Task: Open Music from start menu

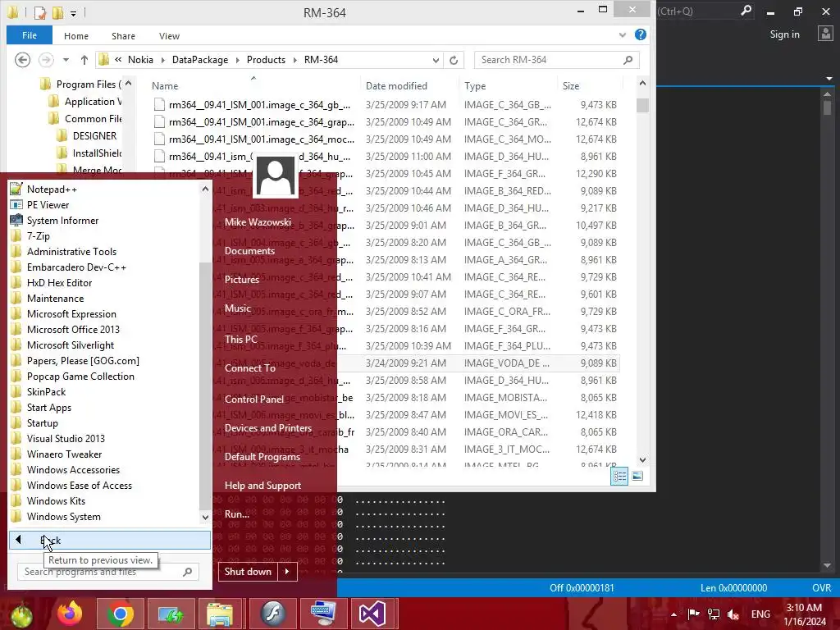Action: pos(238,308)
